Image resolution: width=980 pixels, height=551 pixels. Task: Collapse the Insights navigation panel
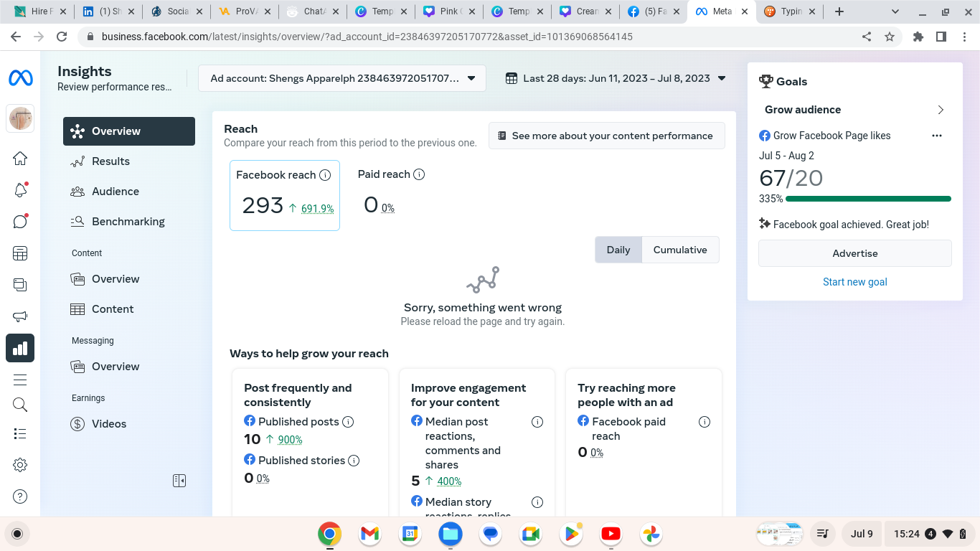[x=179, y=481]
